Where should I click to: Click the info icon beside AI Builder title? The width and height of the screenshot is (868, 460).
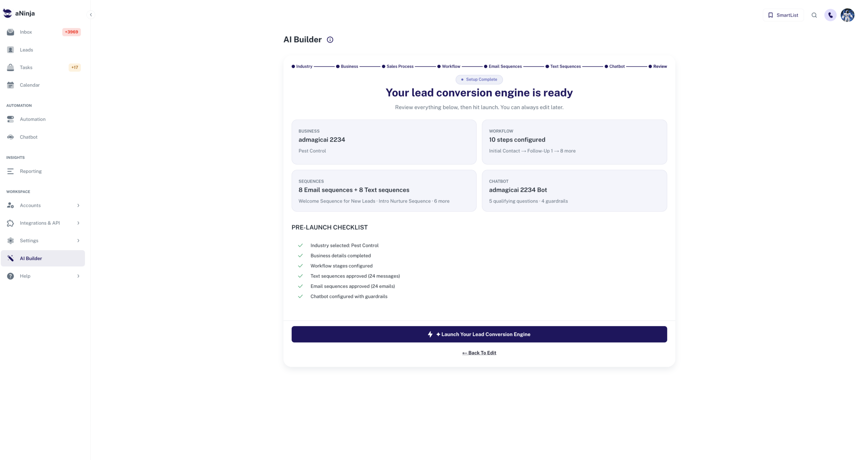330,40
